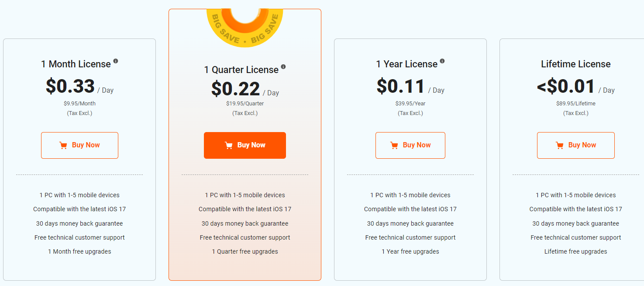Buy the 1 Quarter License
This screenshot has width=644, height=286.
(x=245, y=145)
